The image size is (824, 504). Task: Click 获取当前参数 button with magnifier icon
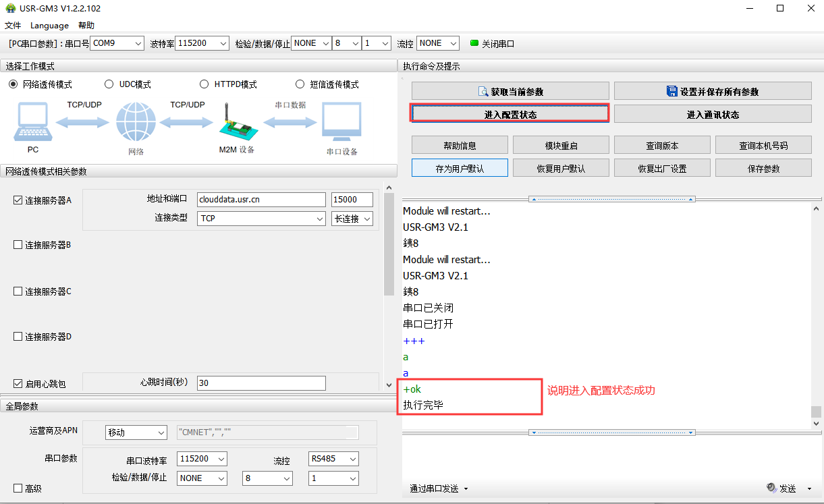click(510, 91)
